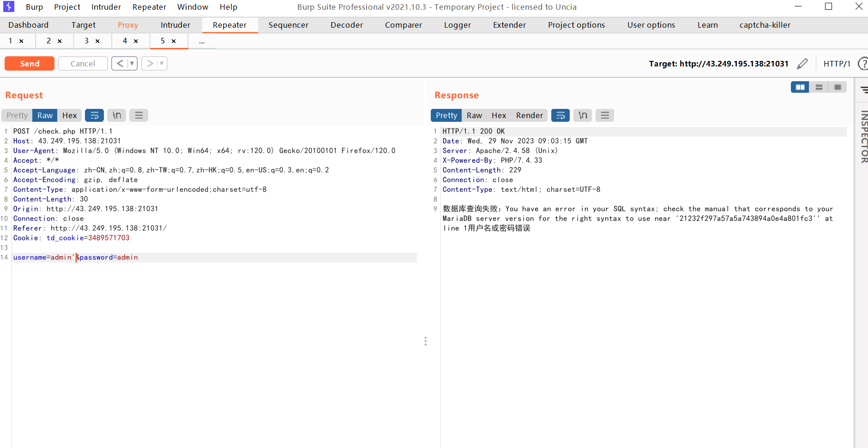Toggle word wrap icon in Request panel

[x=94, y=115]
